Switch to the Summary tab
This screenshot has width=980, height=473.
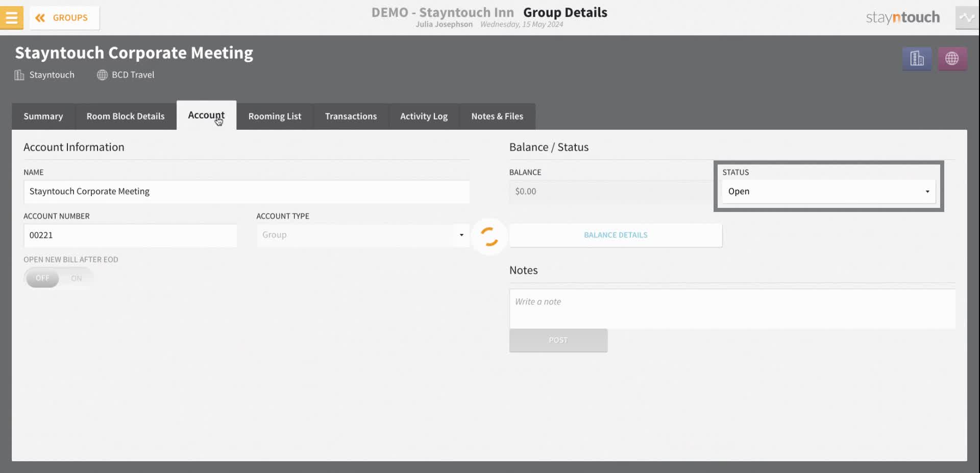pos(43,116)
